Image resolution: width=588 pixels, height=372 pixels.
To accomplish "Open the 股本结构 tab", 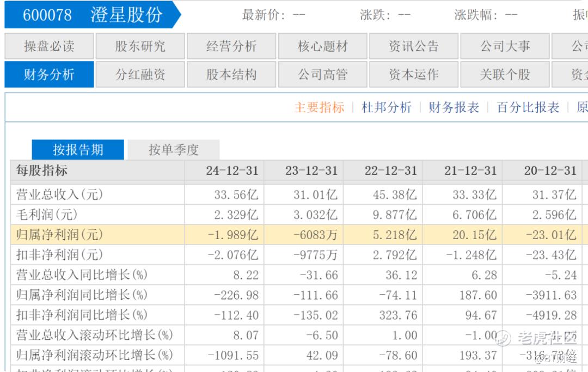I will (x=231, y=74).
